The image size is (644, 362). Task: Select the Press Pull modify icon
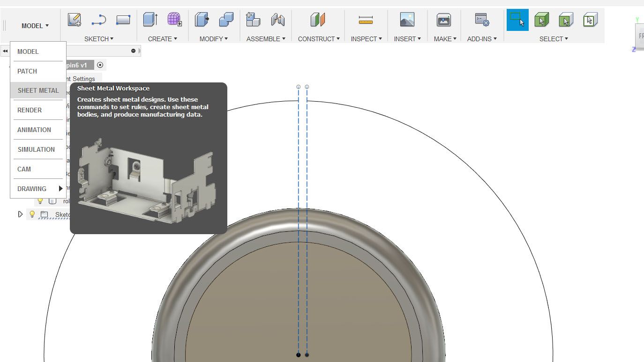202,20
